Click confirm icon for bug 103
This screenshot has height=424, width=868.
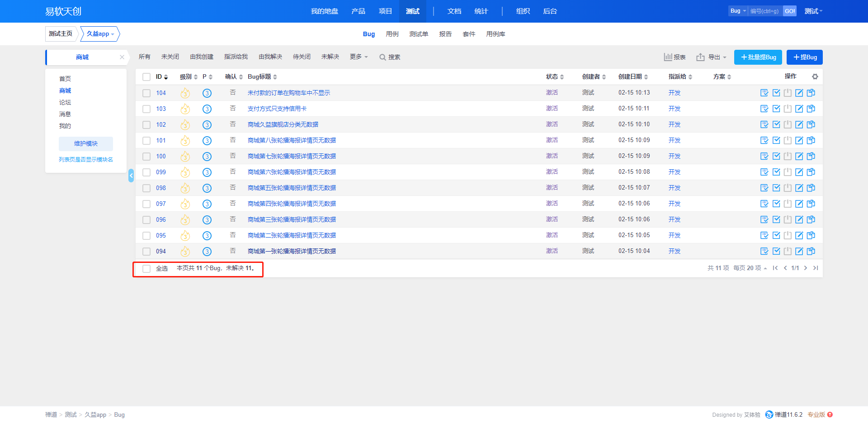[764, 109]
